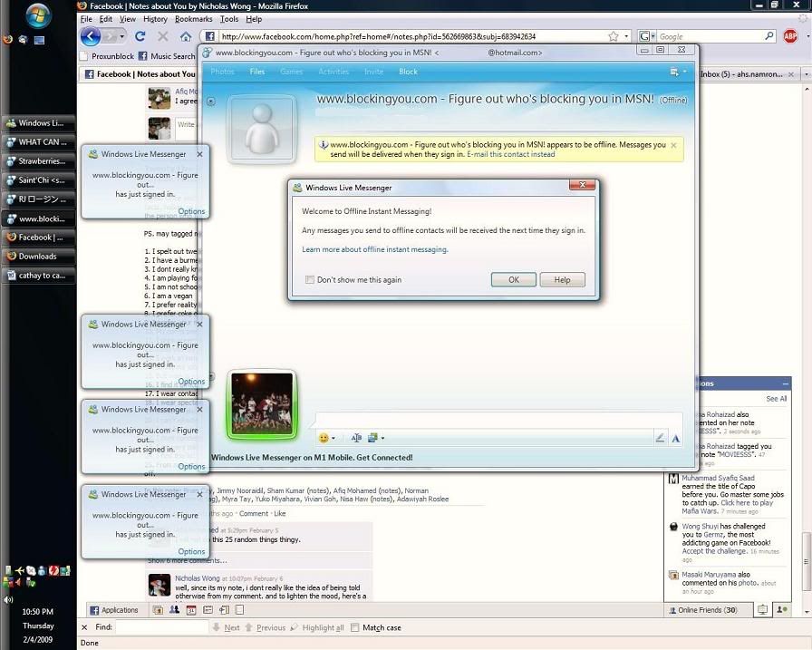Screen dimensions: 812x650
Task: Open Nicholas Wong's profile link
Action: click(198, 578)
